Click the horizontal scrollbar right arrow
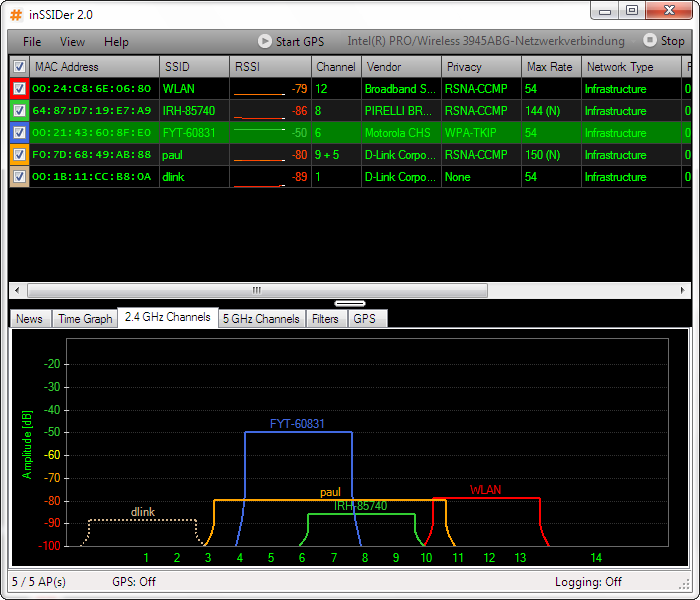700x600 pixels. click(x=681, y=290)
